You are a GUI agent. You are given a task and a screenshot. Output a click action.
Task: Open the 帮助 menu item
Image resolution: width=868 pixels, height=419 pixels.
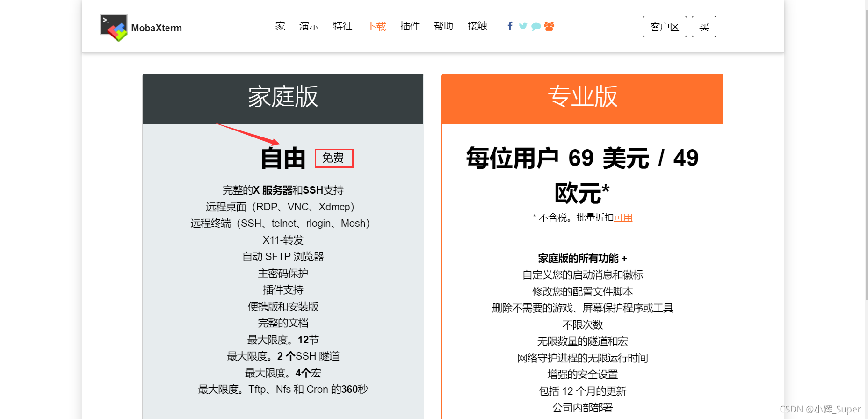pos(444,26)
